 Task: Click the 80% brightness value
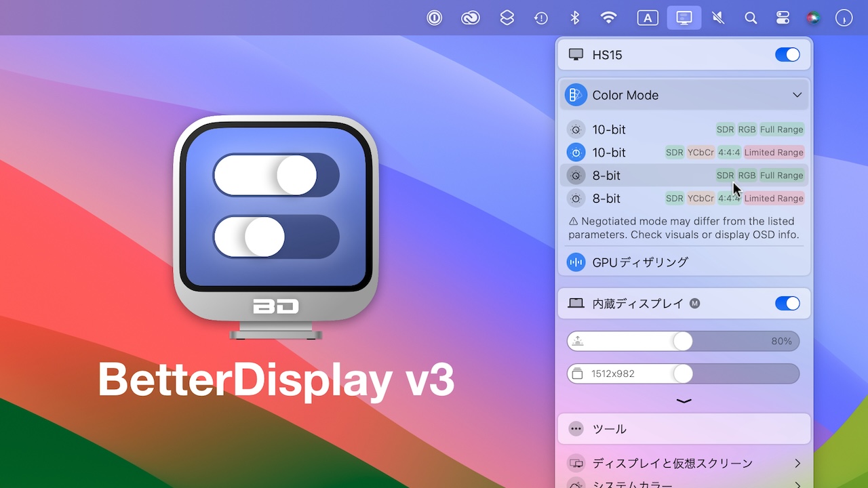tap(781, 341)
